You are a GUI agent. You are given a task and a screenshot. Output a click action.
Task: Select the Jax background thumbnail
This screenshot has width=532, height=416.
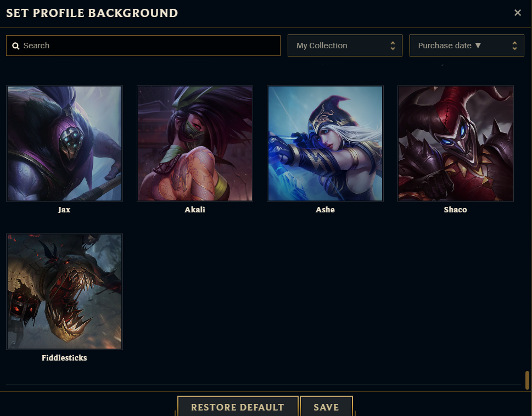pyautogui.click(x=64, y=143)
